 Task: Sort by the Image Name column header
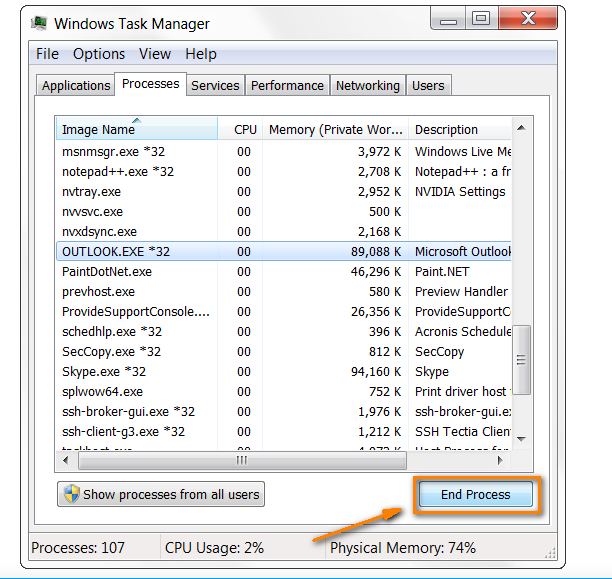(x=137, y=128)
